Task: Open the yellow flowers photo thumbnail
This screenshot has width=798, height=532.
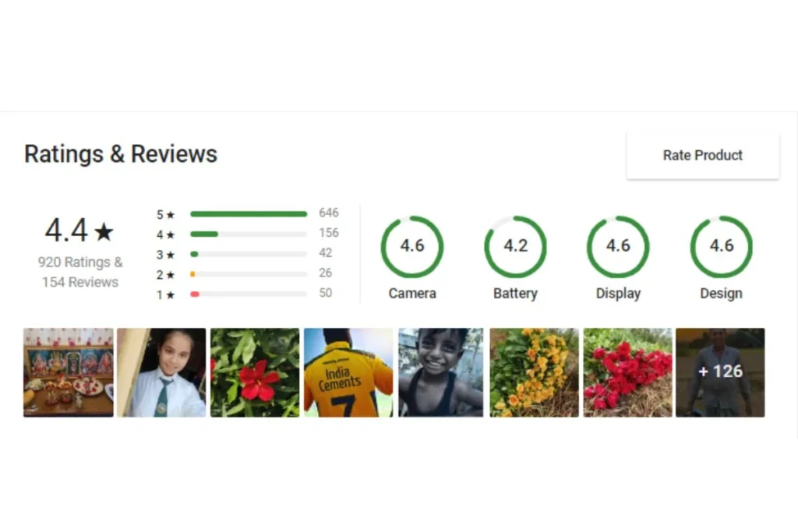Action: coord(534,372)
